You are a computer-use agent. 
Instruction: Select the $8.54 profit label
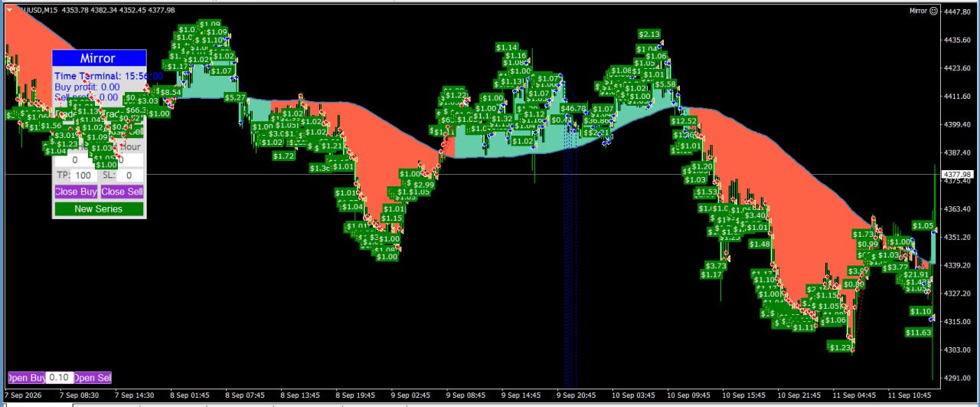click(x=170, y=92)
